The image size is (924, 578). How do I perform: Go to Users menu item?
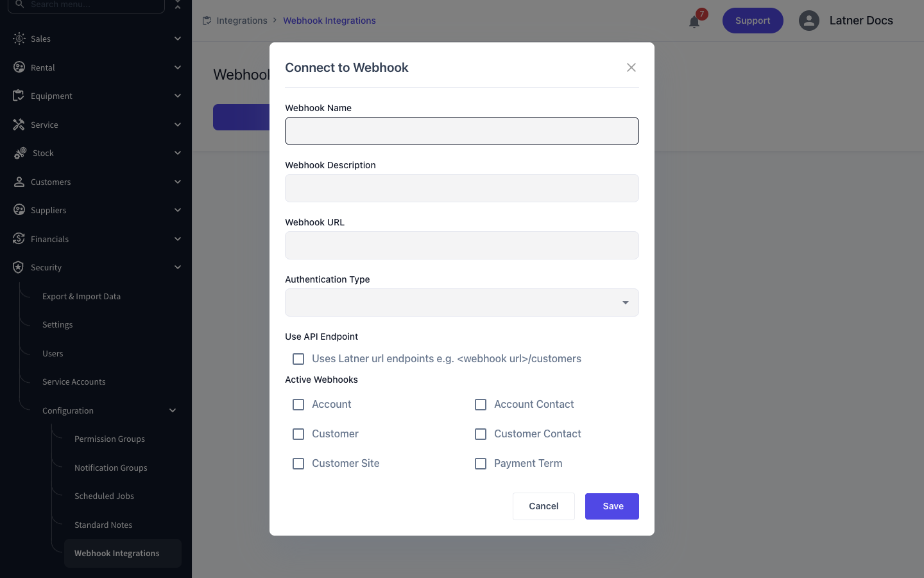click(53, 354)
